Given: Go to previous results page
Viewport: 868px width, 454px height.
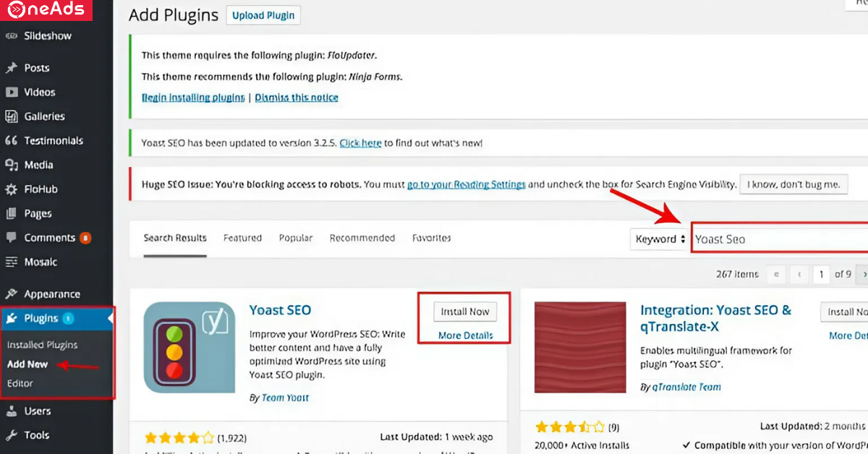Looking at the screenshot, I should [x=799, y=275].
